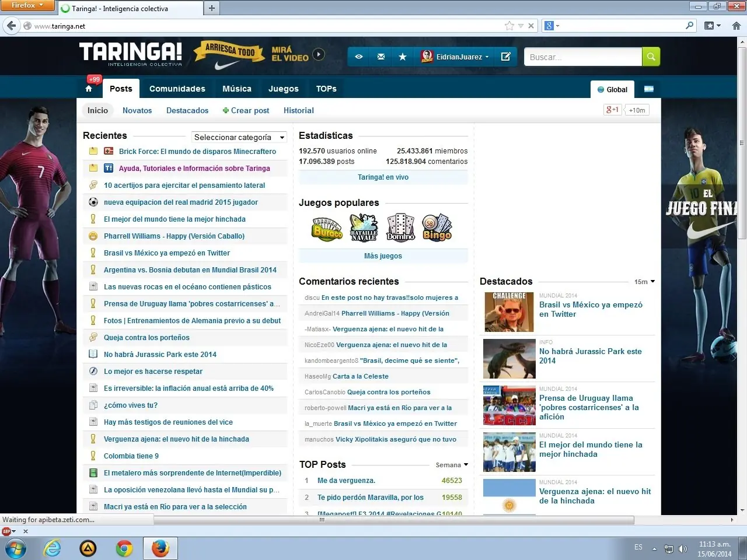Click the Argentina flag icon

pos(649,89)
